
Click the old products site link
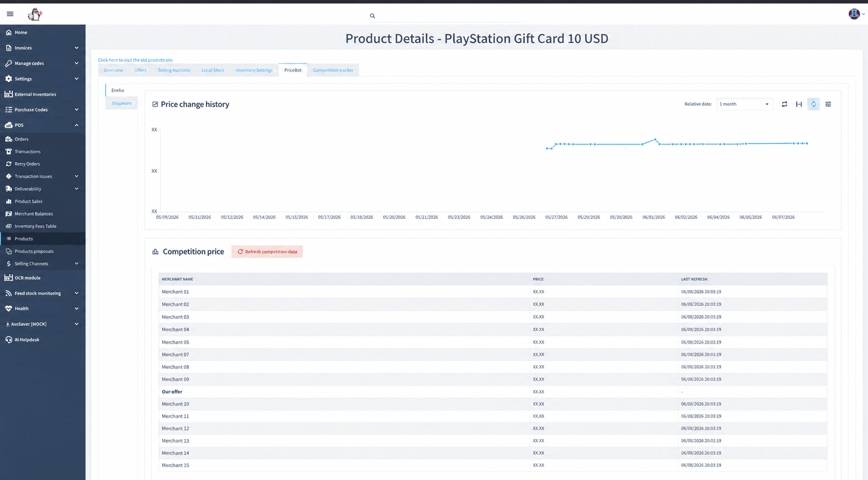135,60
